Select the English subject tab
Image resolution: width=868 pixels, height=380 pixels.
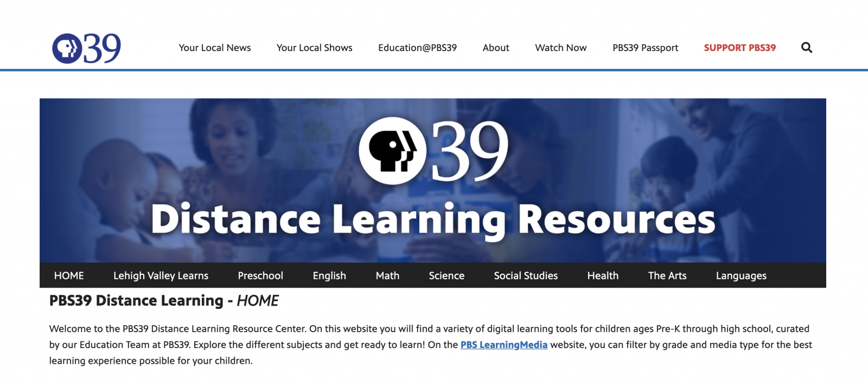coord(329,276)
